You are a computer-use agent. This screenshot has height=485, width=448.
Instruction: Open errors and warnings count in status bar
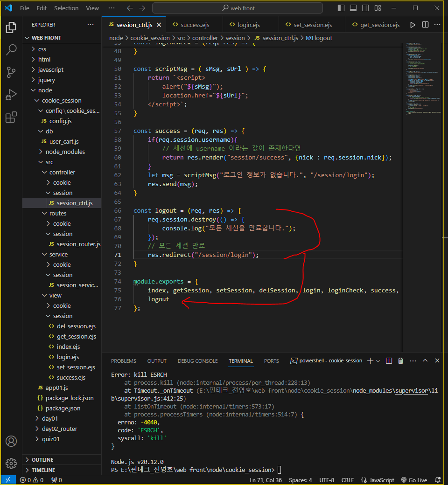tap(32, 480)
